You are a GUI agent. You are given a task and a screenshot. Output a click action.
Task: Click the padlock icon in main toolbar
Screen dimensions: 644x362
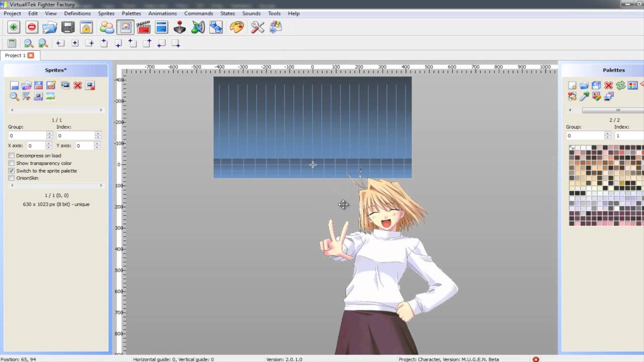tap(86, 27)
